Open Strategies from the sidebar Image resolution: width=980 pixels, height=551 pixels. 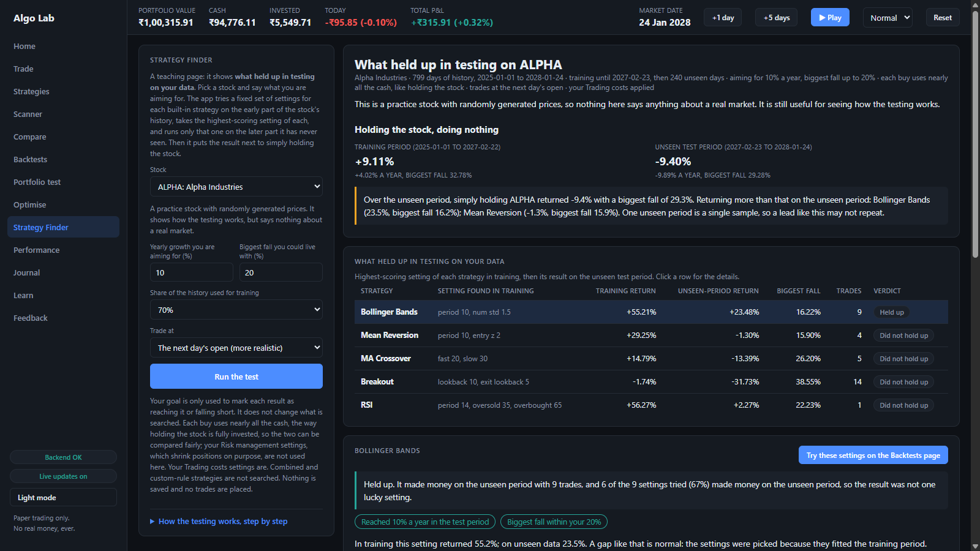coord(63,92)
